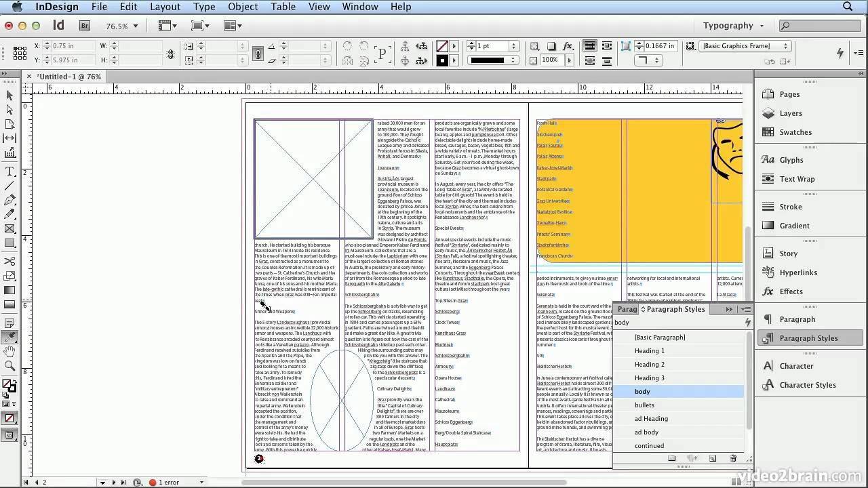
Task: Open the File menu
Action: coord(99,7)
